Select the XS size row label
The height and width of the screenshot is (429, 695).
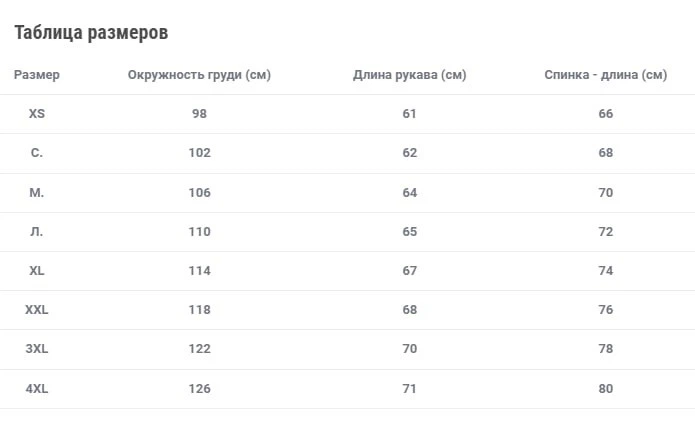(x=37, y=113)
